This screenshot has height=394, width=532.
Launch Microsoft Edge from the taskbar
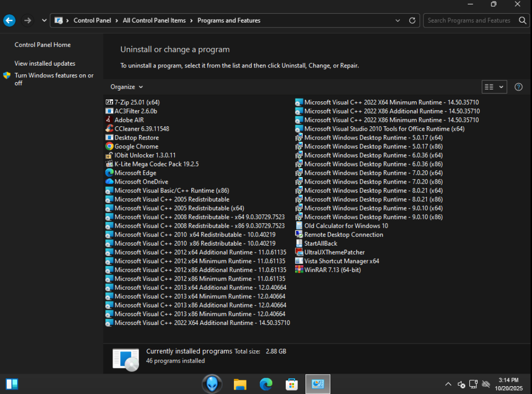(266, 384)
